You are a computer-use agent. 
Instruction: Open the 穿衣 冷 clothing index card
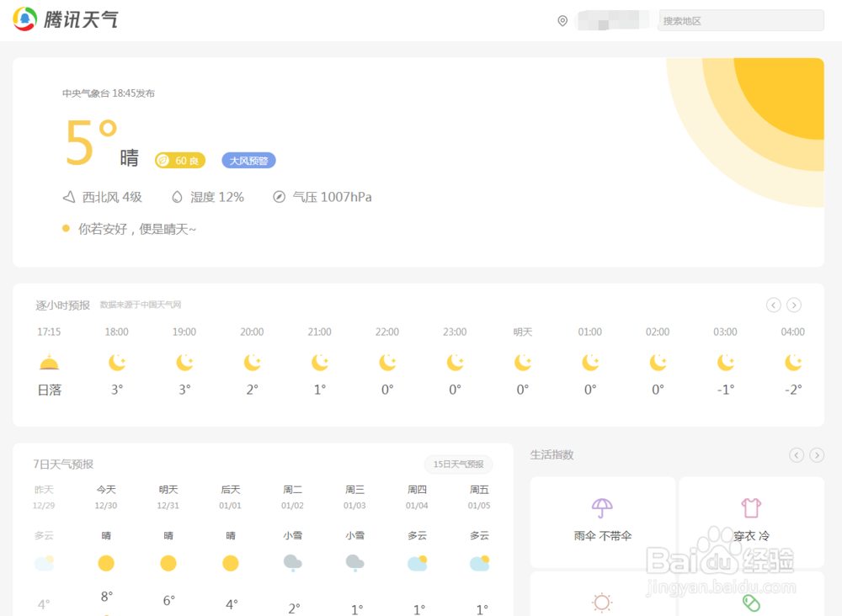(x=751, y=522)
